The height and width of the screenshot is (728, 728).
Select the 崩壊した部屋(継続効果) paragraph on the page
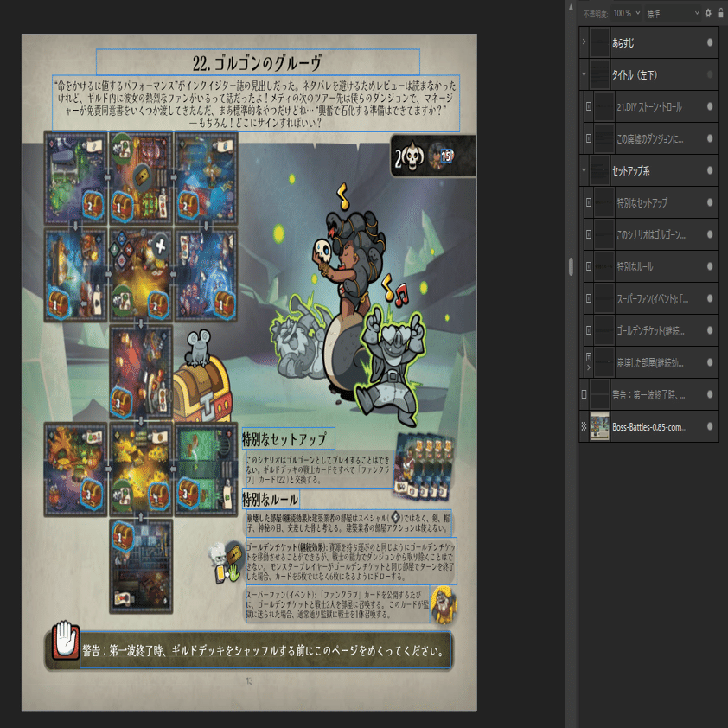(348, 522)
